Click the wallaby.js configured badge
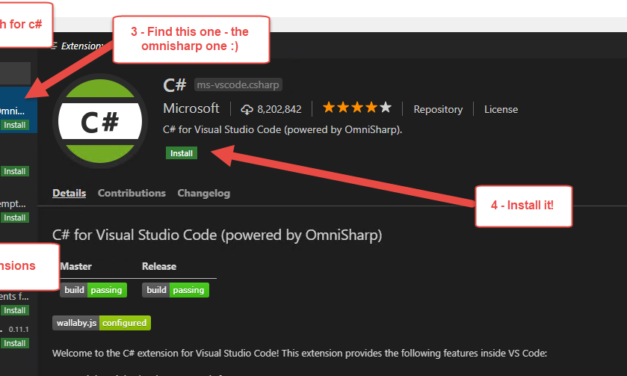627x376 pixels. click(102, 323)
